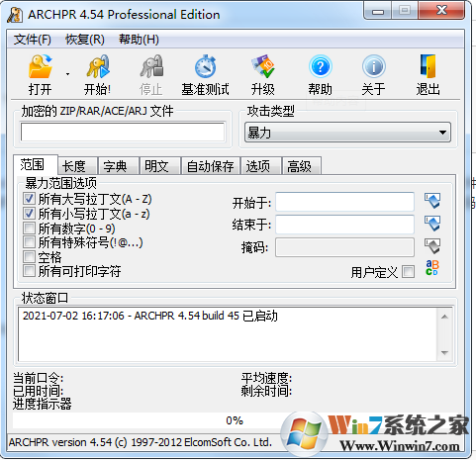Click the icon beside 结束于 field
476x460 pixels.
coord(432,224)
